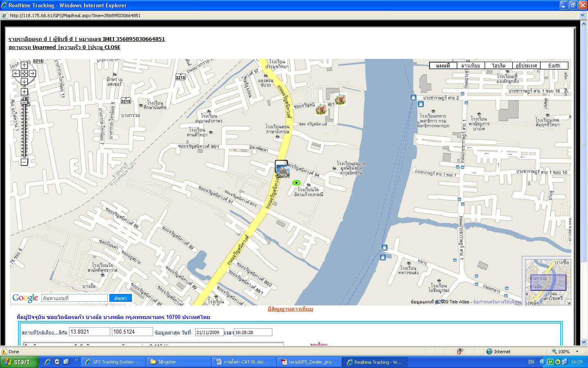Image resolution: width=588 pixels, height=368 pixels.
Task: Click the zoom slider handle on the map
Action: coord(24,102)
